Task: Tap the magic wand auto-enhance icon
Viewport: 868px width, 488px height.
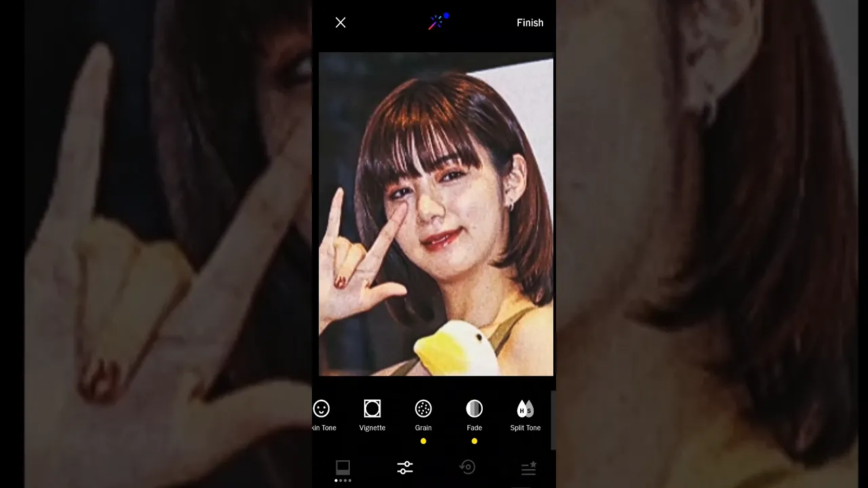Action: click(437, 22)
